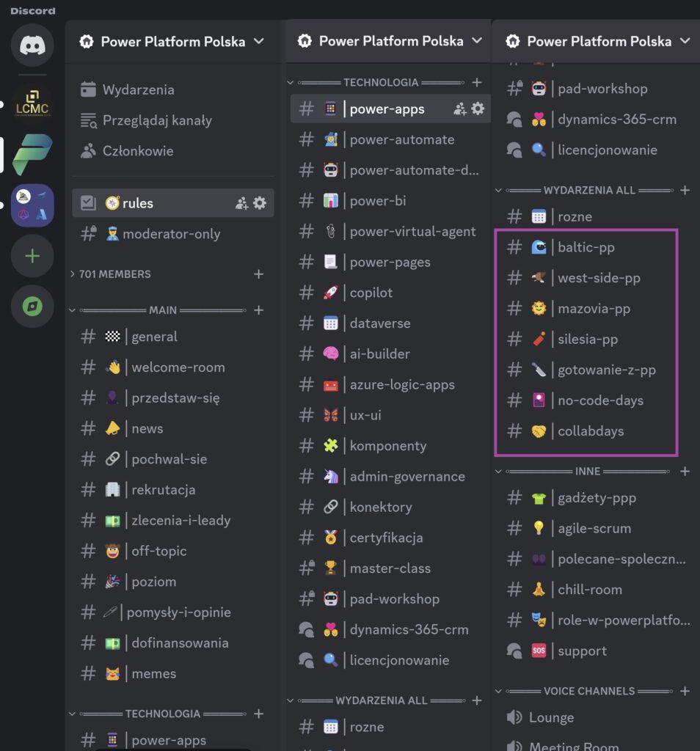Click the Członkowie members icon
Viewport: 700px width, 751px height.
pos(88,151)
